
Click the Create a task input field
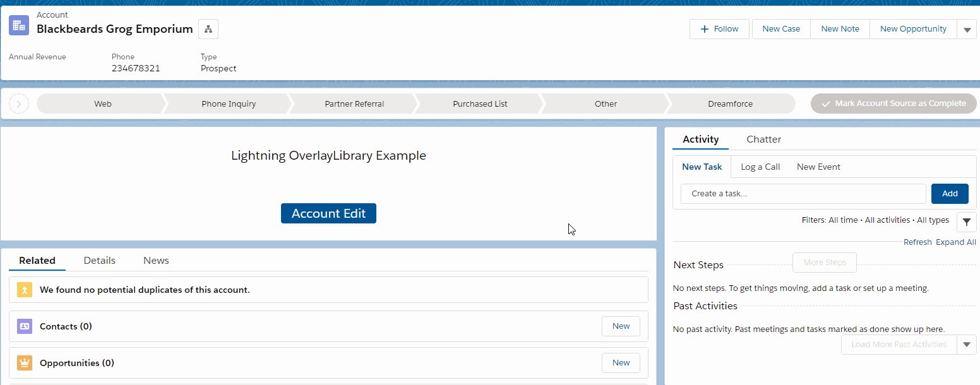(x=802, y=193)
